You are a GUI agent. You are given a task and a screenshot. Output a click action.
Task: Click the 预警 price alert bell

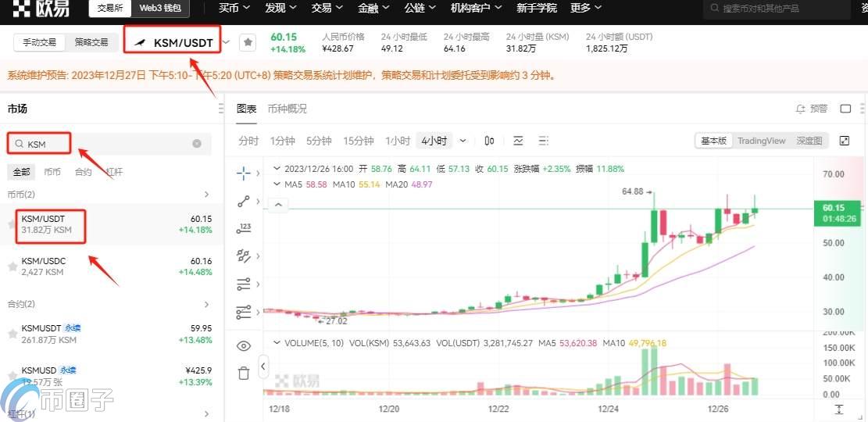pos(811,109)
